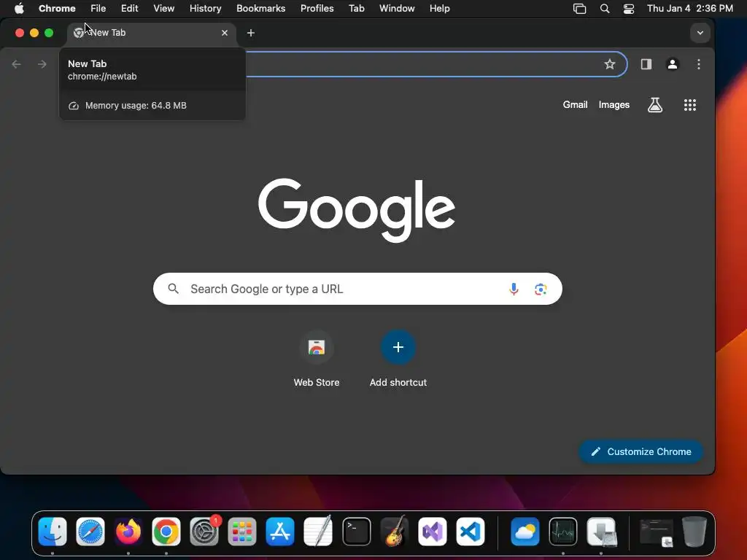Search by image with Google Lens
The width and height of the screenshot is (747, 560).
coord(541,289)
